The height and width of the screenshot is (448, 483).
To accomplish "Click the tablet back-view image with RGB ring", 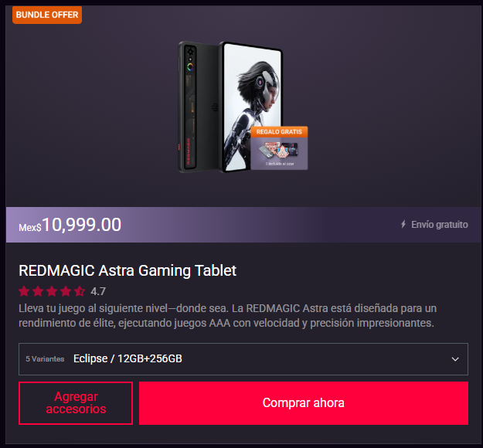I will point(199,107).
